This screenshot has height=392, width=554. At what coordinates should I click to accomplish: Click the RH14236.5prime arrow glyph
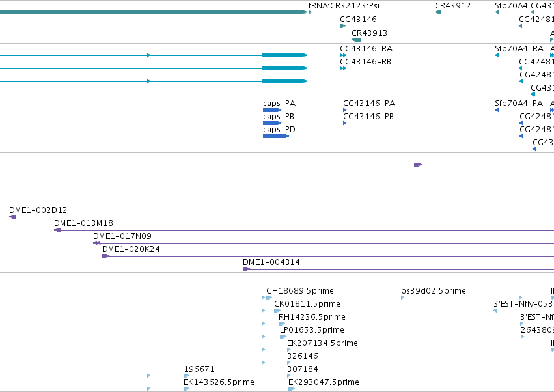coord(282,324)
